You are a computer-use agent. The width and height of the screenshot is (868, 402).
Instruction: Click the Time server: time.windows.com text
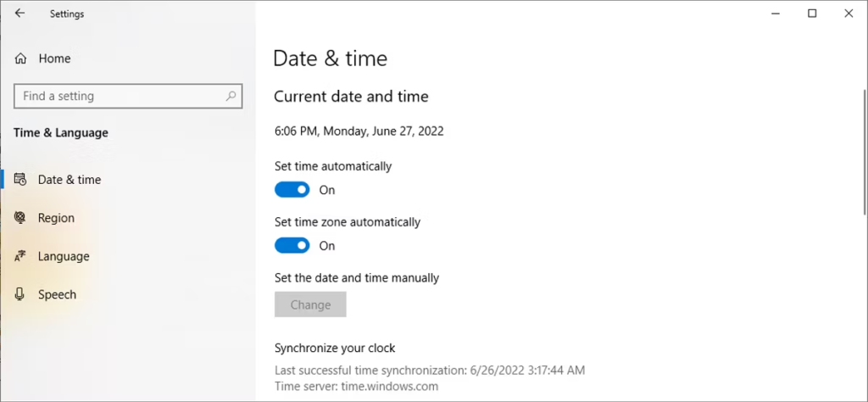click(x=357, y=386)
